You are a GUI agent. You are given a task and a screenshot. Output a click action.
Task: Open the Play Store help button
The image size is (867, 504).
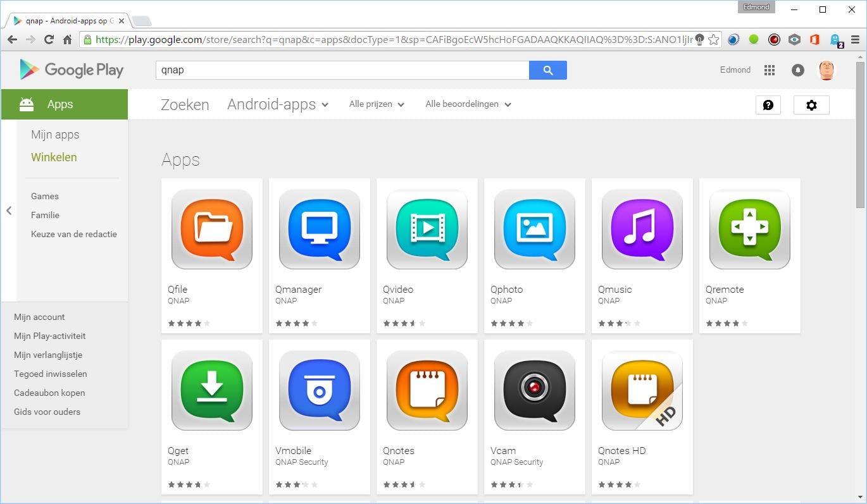tap(768, 105)
